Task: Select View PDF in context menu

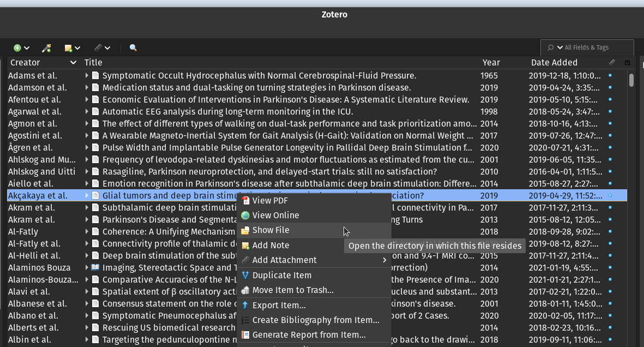Action: [x=314, y=201]
